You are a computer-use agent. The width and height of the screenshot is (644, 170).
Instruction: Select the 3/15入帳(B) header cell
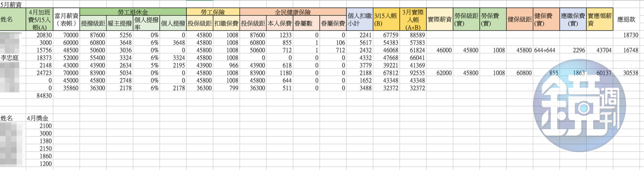pos(386,19)
